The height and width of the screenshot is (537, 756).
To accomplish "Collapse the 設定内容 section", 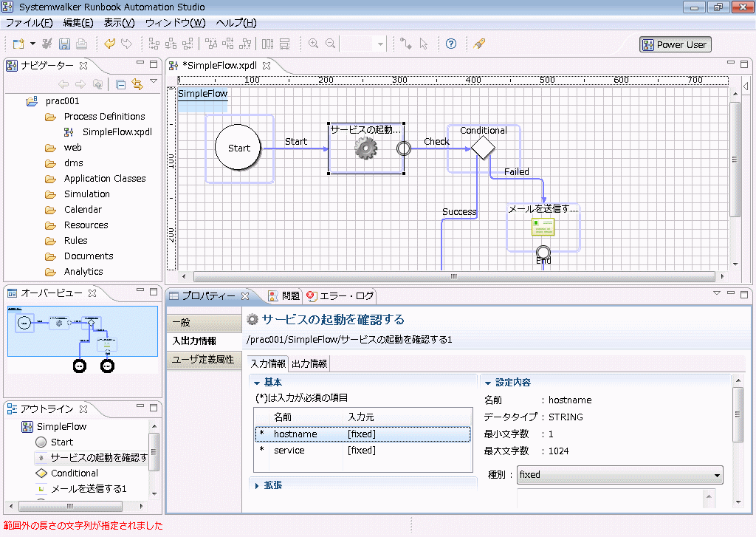I will click(x=488, y=383).
